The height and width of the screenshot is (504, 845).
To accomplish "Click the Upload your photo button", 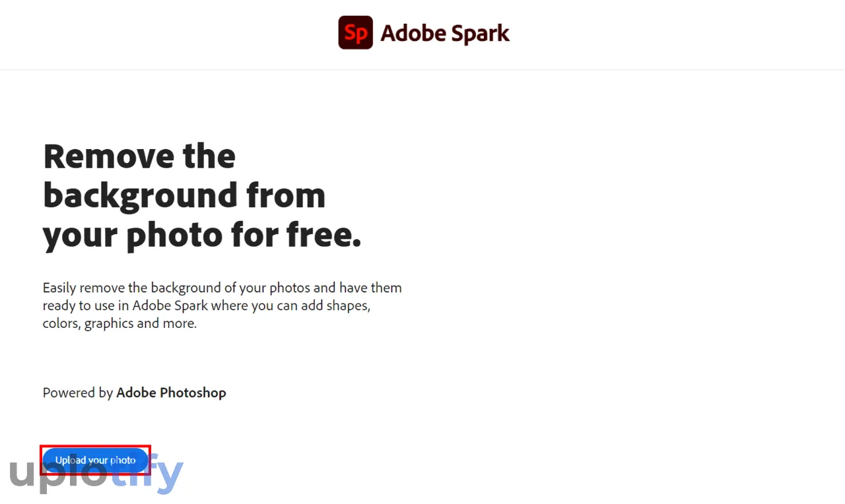I will coord(95,460).
